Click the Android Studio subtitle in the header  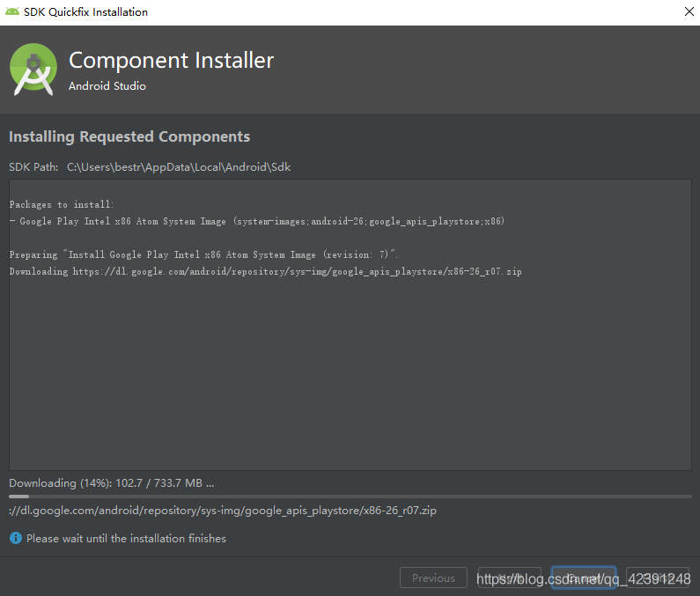107,86
